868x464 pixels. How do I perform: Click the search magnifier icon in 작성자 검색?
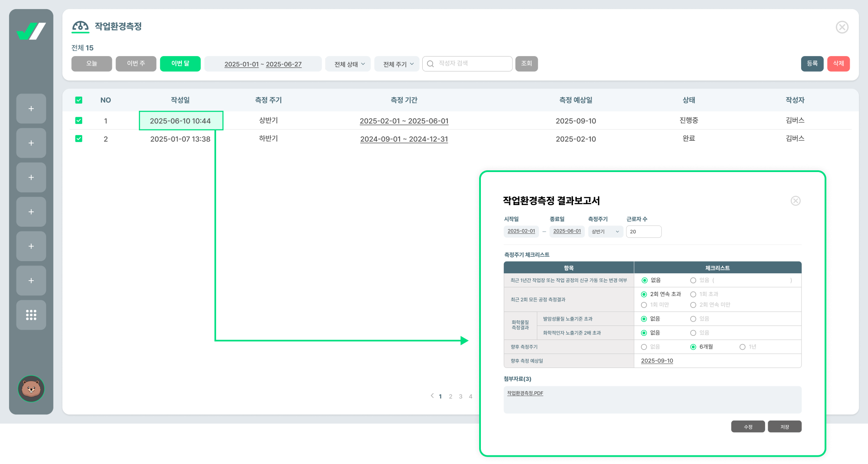[431, 64]
